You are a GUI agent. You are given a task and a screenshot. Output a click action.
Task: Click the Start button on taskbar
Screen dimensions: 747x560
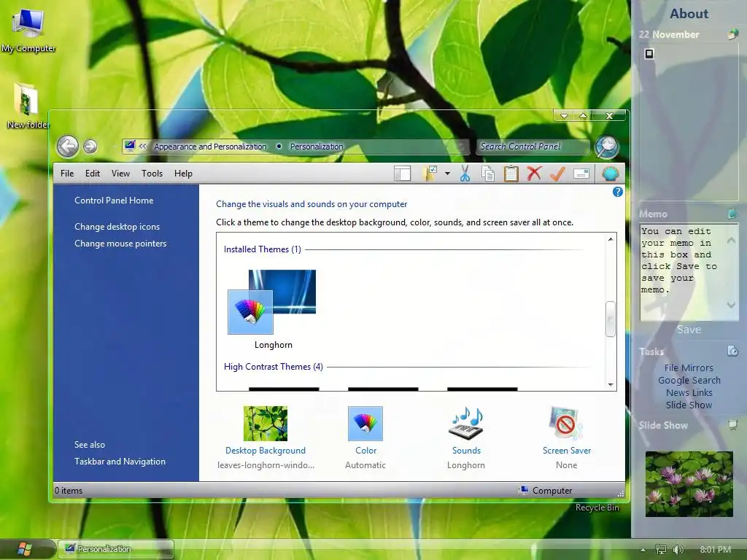click(25, 549)
